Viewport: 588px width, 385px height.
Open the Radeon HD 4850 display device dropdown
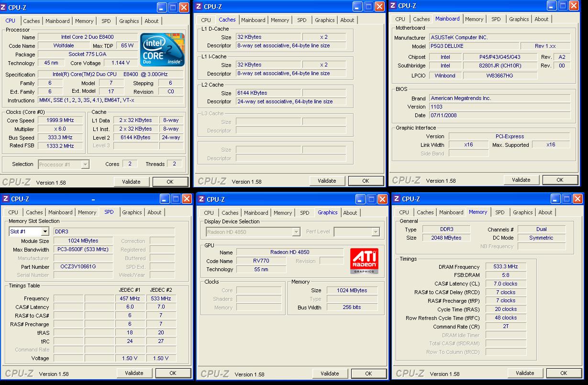(296, 232)
